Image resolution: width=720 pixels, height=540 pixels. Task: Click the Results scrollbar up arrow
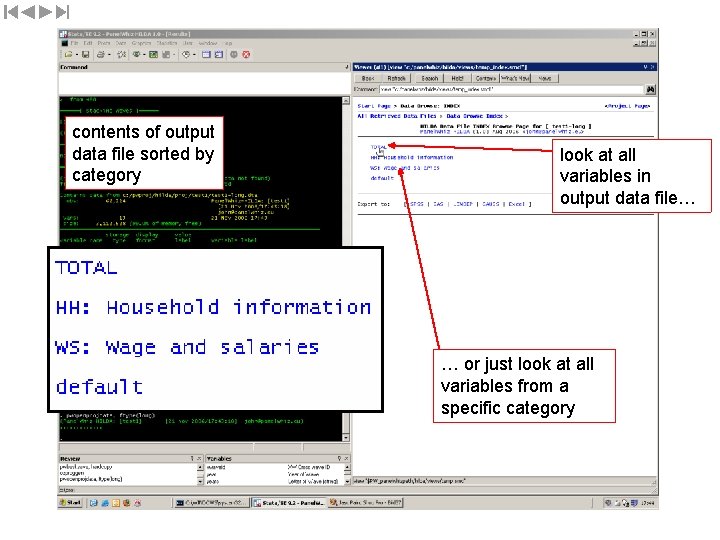[346, 101]
